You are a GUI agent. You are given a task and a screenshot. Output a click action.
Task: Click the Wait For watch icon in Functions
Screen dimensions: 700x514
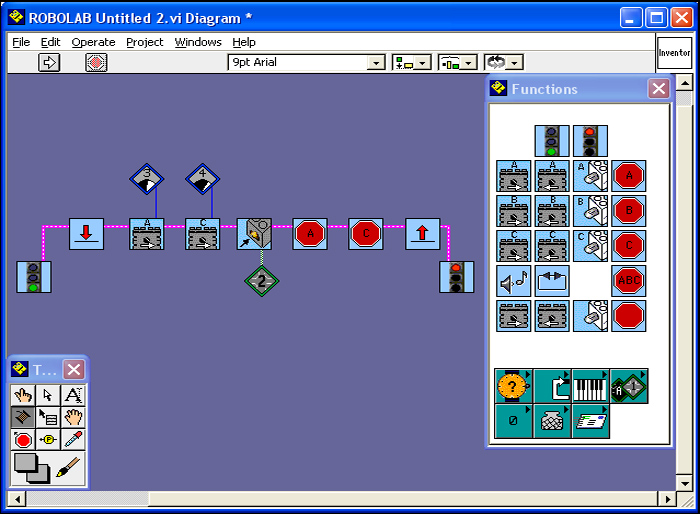click(x=514, y=385)
